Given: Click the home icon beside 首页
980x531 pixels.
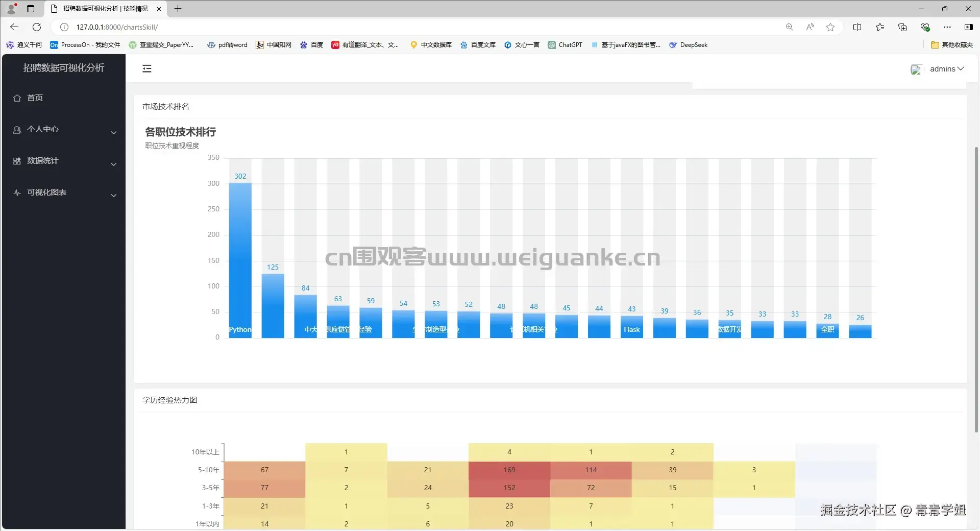Looking at the screenshot, I should (x=17, y=98).
